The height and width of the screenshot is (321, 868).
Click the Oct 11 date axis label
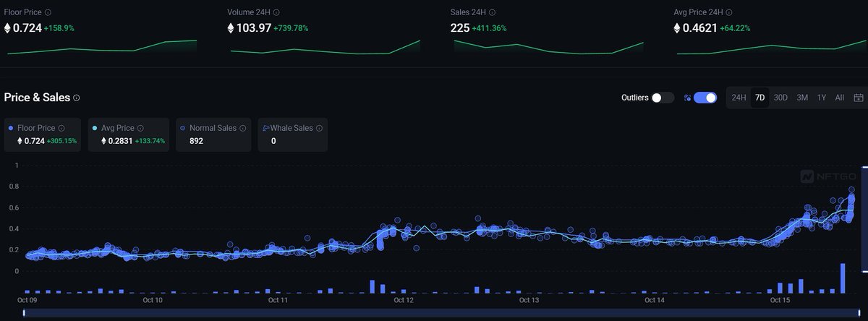(278, 299)
